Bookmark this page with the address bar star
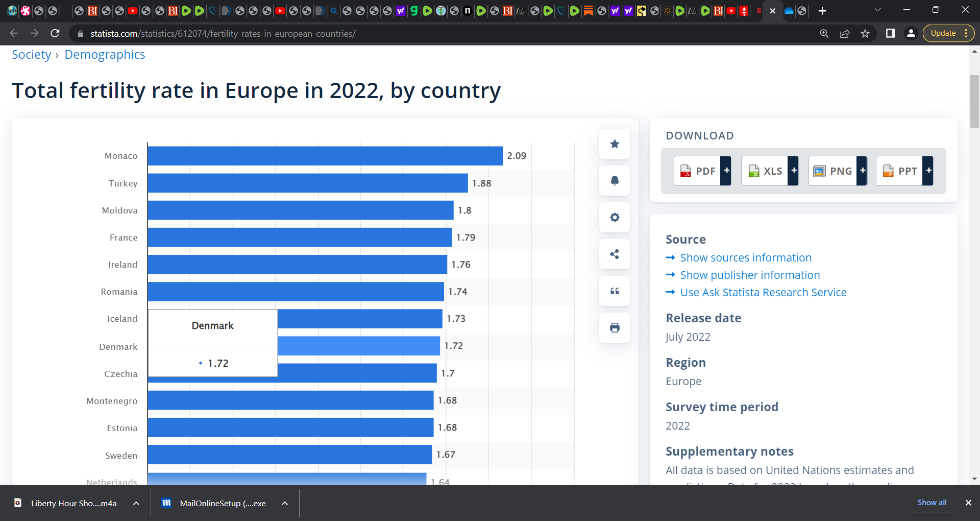The height and width of the screenshot is (521, 980). point(865,34)
